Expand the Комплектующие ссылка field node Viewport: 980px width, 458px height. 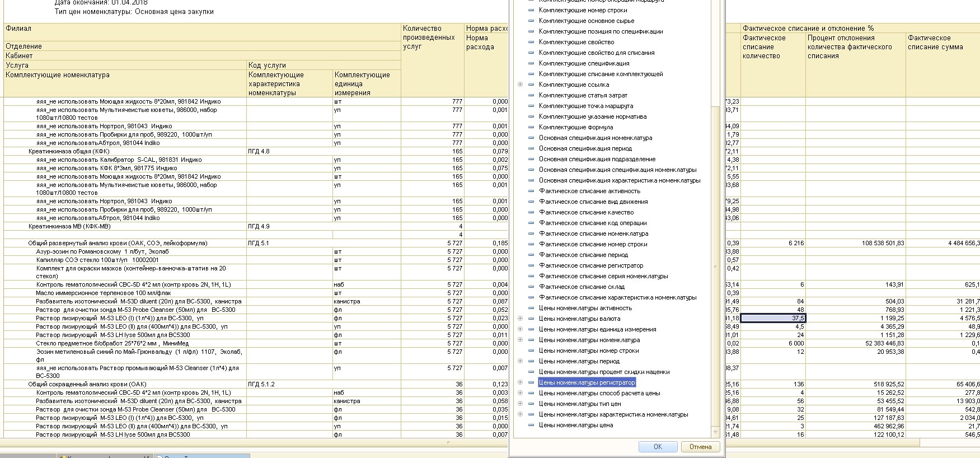tap(520, 85)
